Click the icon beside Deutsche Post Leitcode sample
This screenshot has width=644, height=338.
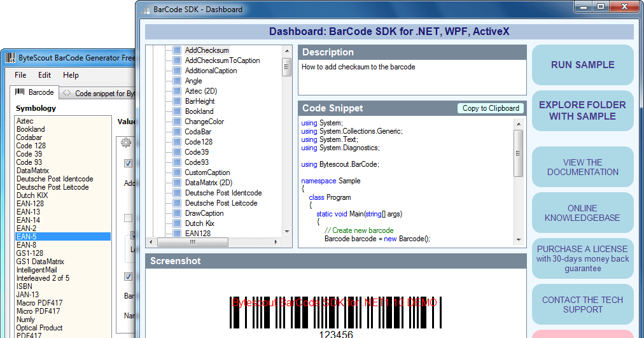pyautogui.click(x=177, y=203)
